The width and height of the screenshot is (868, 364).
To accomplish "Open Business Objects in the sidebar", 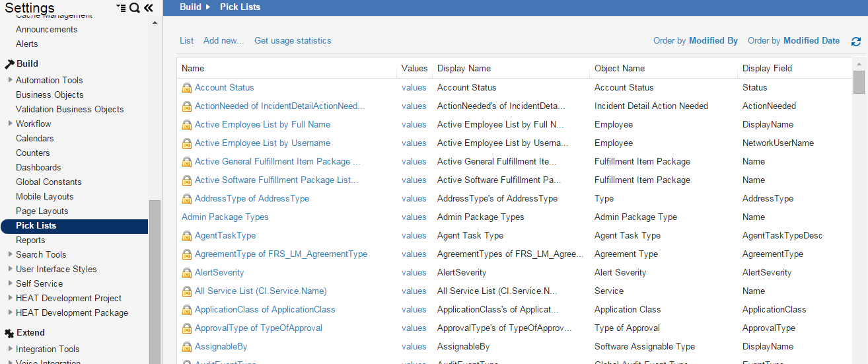I will click(x=50, y=94).
